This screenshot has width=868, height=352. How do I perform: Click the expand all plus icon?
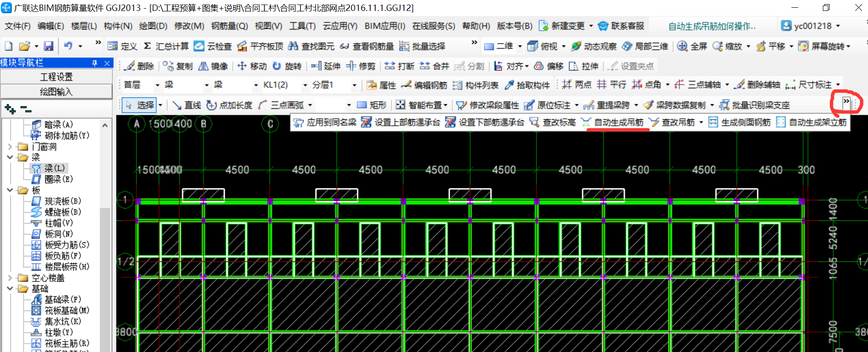pos(10,109)
